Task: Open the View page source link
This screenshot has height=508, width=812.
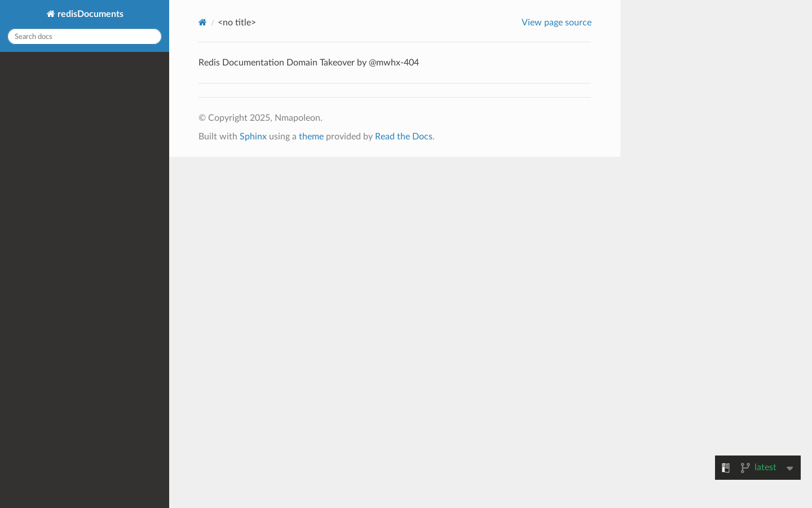Action: [x=557, y=23]
